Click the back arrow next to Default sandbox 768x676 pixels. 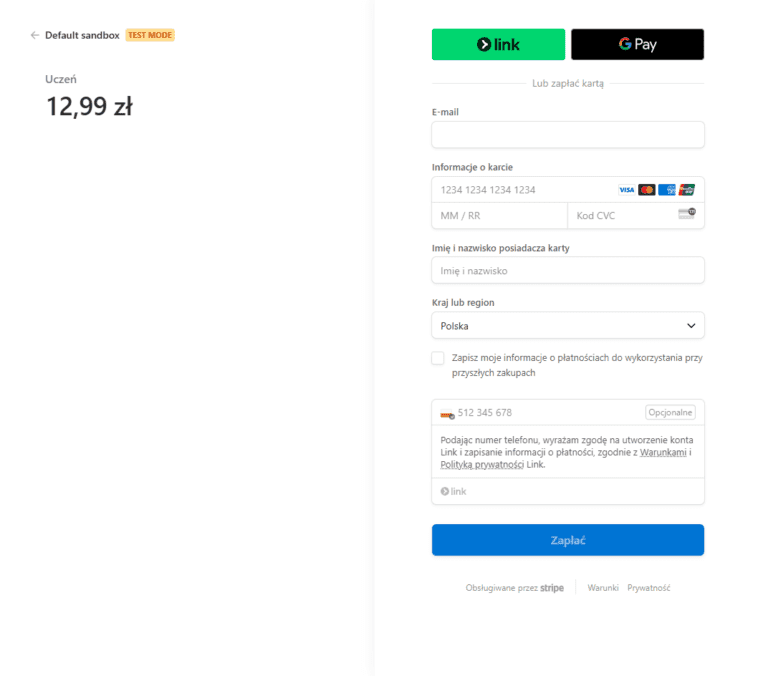coord(35,35)
